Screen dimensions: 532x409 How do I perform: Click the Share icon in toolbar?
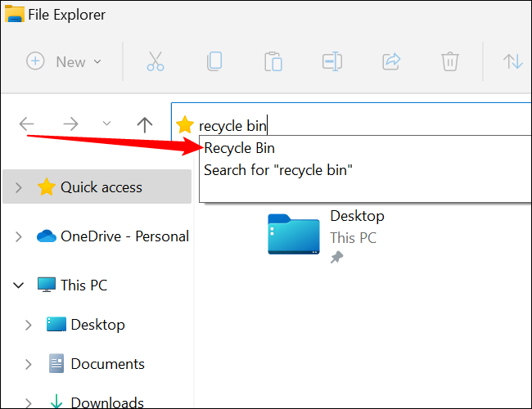click(x=390, y=61)
